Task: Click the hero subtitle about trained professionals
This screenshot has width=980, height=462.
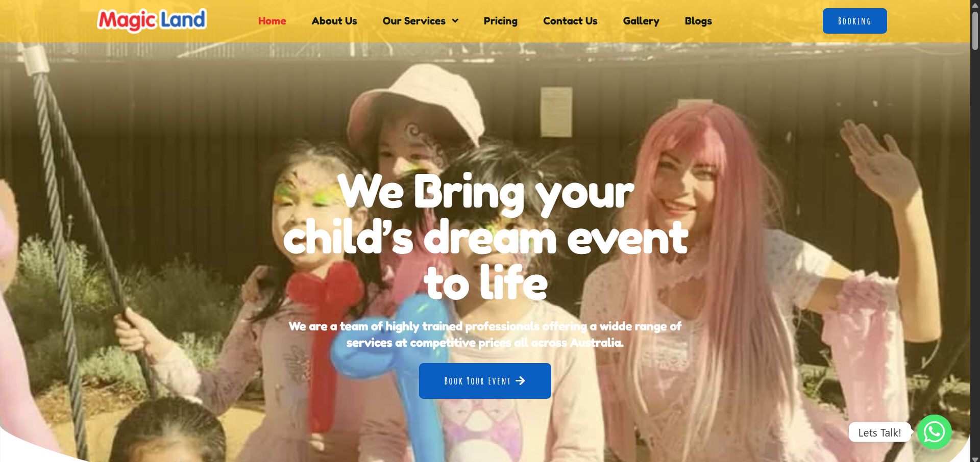Action: pos(485,334)
